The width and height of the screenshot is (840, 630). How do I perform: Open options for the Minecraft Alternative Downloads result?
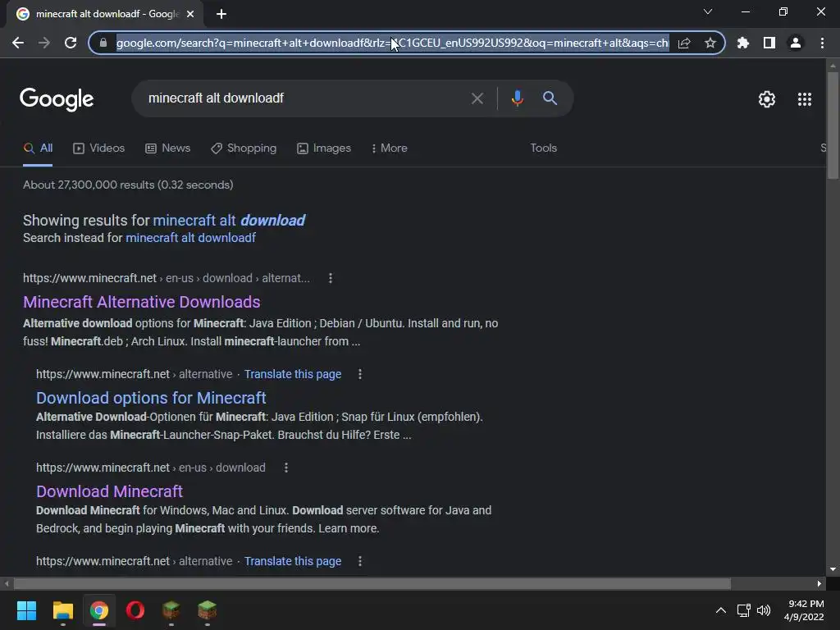[331, 278]
